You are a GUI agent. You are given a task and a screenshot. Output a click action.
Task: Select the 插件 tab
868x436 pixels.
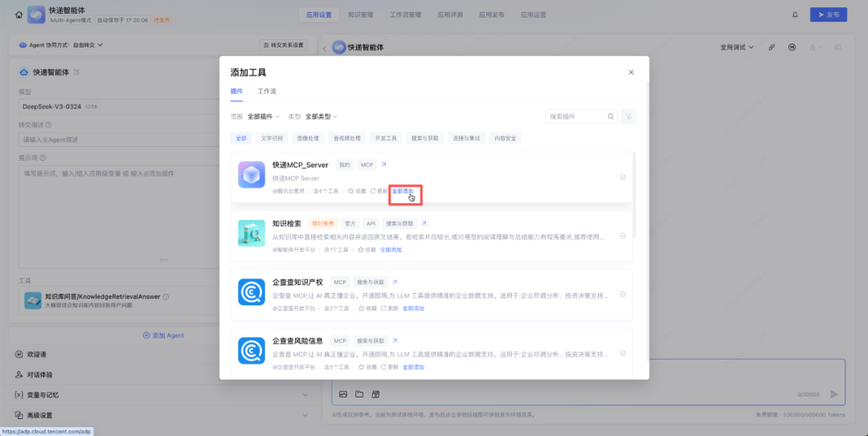(236, 92)
